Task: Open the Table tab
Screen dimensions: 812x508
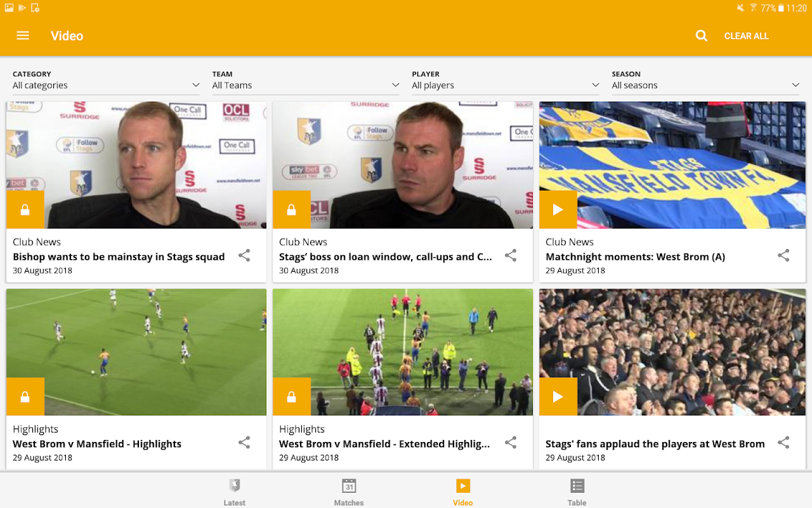Action: pos(577,492)
